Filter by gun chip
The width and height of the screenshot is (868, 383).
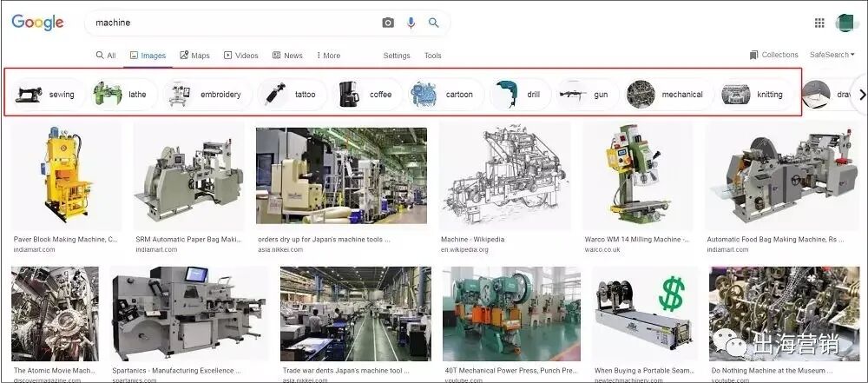(588, 94)
